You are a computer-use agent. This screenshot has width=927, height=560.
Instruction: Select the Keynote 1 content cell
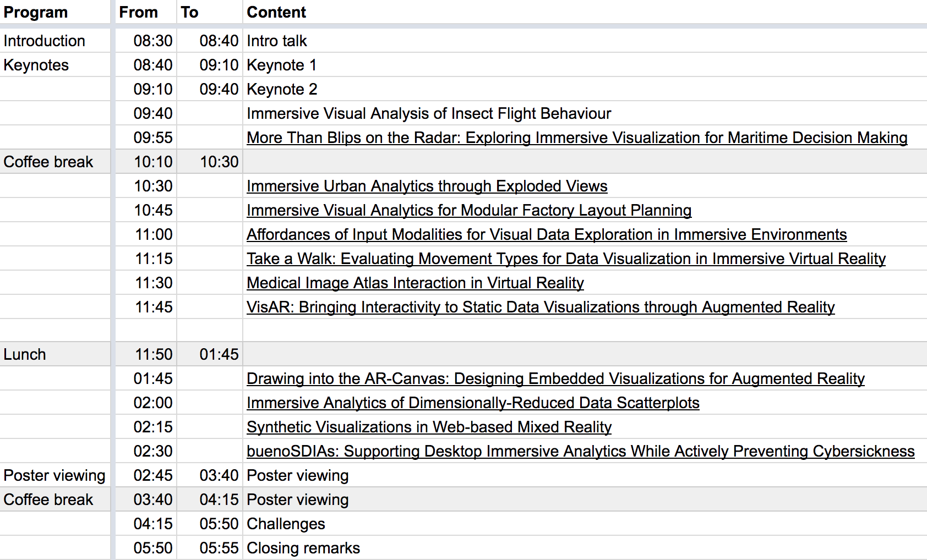click(585, 65)
